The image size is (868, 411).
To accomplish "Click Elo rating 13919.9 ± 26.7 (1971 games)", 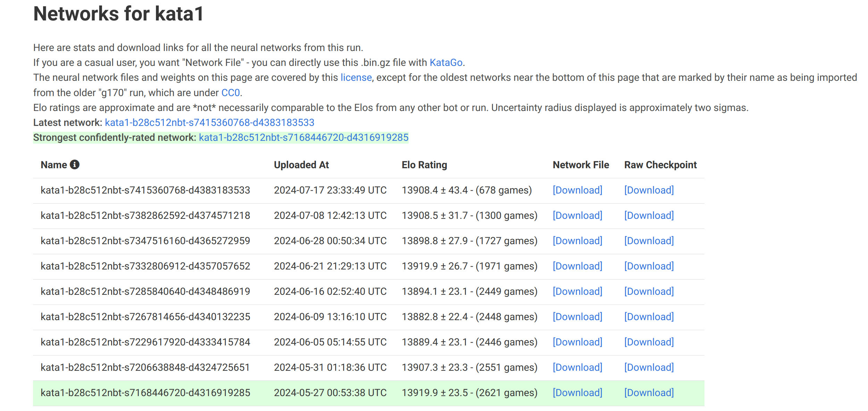I will (x=469, y=266).
